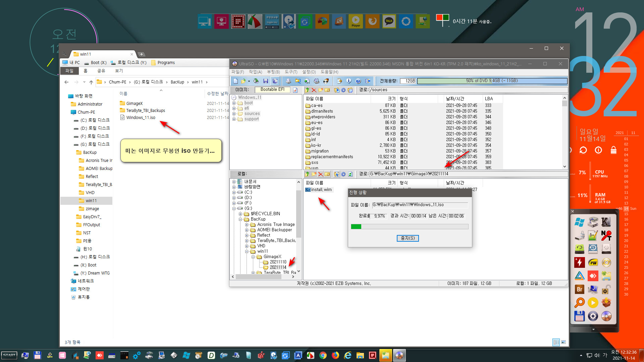Viewport: 644px width, 362px height.
Task: Click the gear settings icon in image pane toolbar
Action: 343,90
